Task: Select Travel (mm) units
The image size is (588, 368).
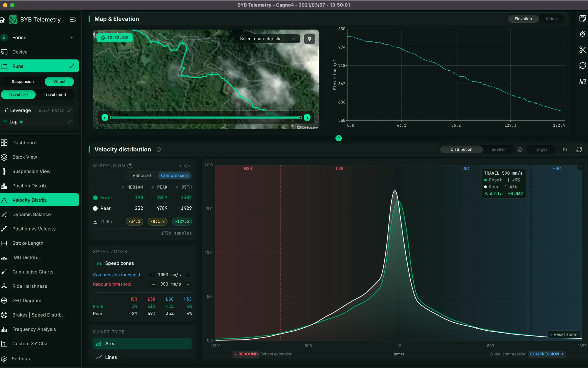Action: pos(55,95)
